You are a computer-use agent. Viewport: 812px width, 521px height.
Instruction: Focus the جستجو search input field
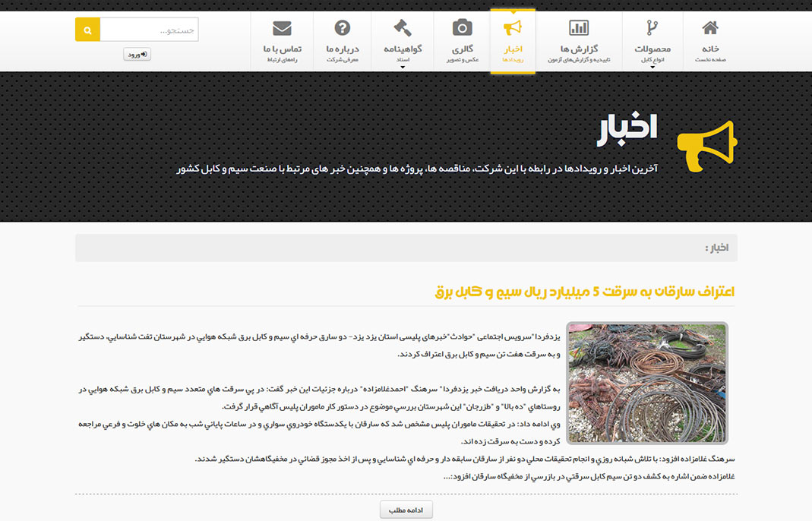pos(149,30)
